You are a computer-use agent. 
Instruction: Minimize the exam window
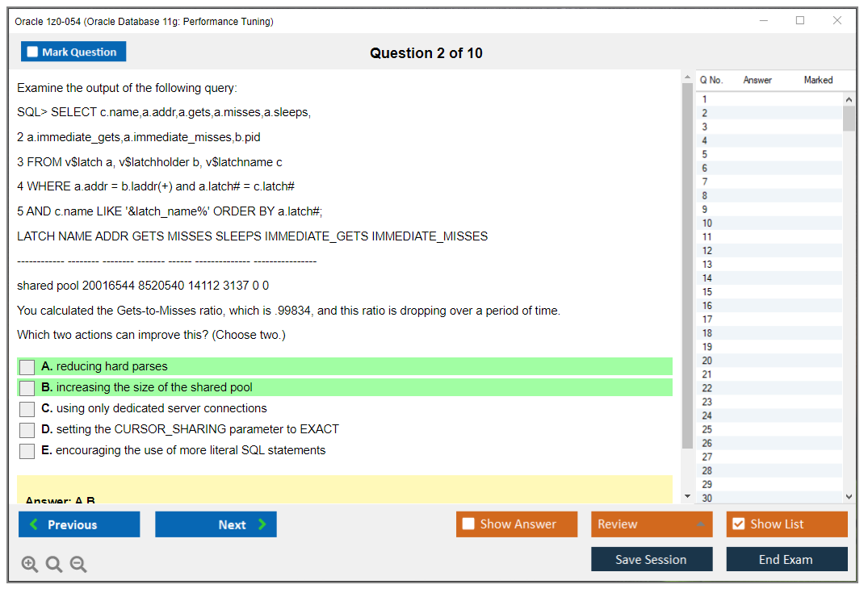[x=763, y=21]
